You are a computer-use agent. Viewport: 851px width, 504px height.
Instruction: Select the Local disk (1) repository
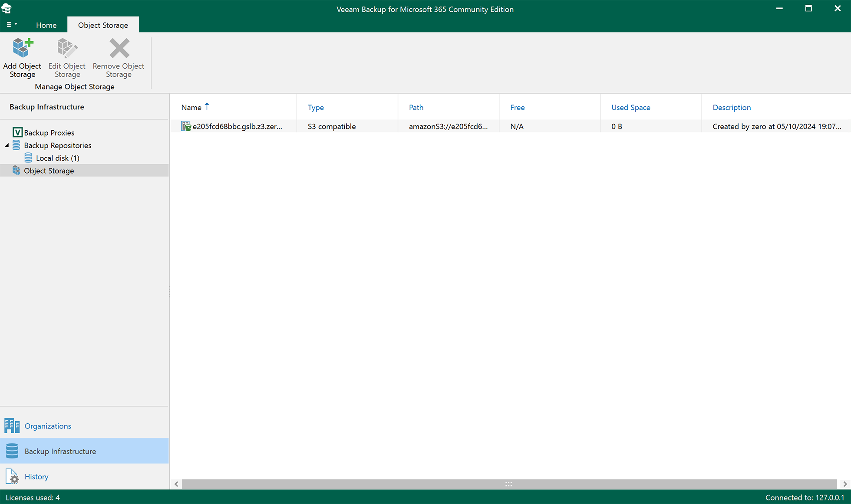(x=57, y=158)
